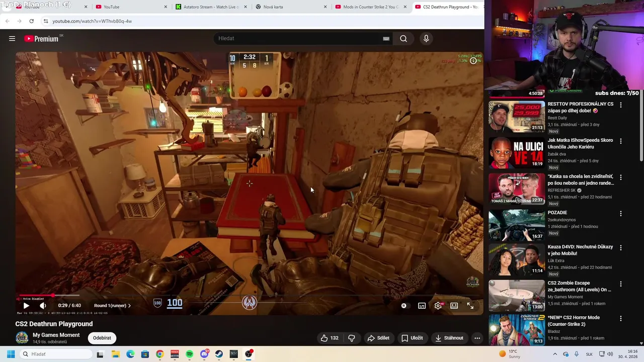The image size is (644, 362).
Task: Open options for Katka sa chcela video
Action: [x=621, y=177]
